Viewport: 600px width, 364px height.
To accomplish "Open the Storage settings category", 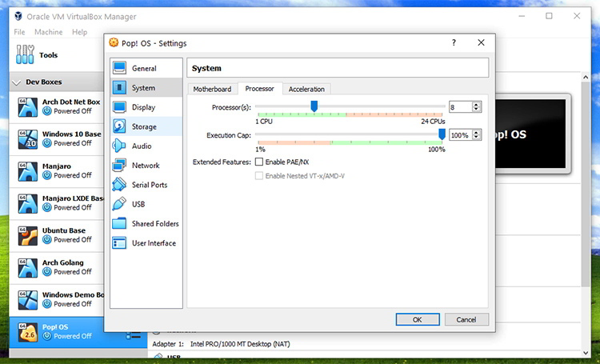I will point(146,126).
